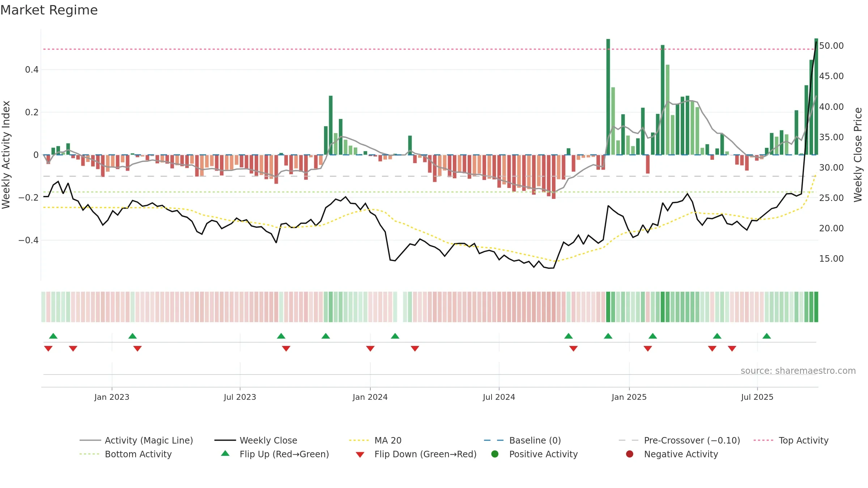Click the 0.4 left axis tick
This screenshot has height=488, width=868.
click(32, 69)
